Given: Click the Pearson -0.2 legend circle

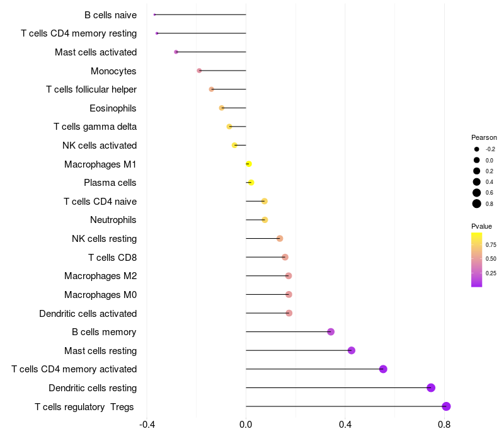Looking at the screenshot, I should 477,149.
